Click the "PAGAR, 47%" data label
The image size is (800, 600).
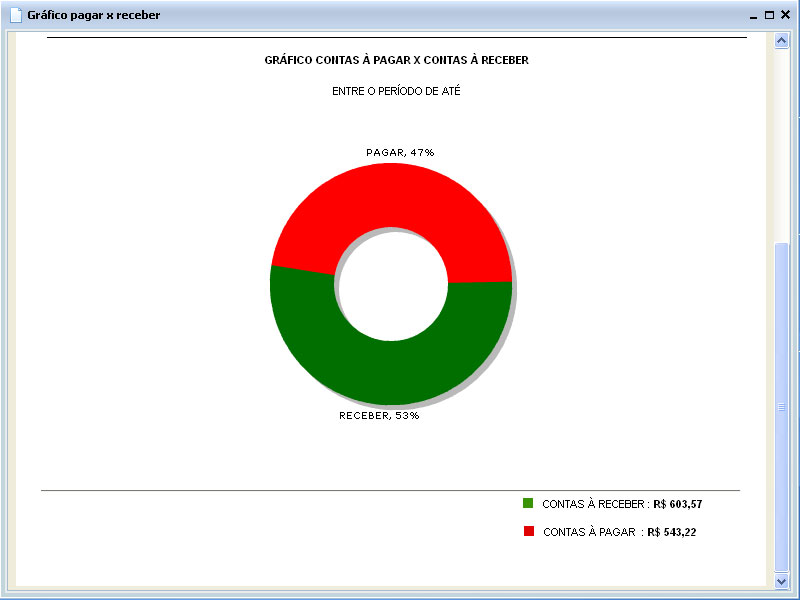click(x=400, y=152)
